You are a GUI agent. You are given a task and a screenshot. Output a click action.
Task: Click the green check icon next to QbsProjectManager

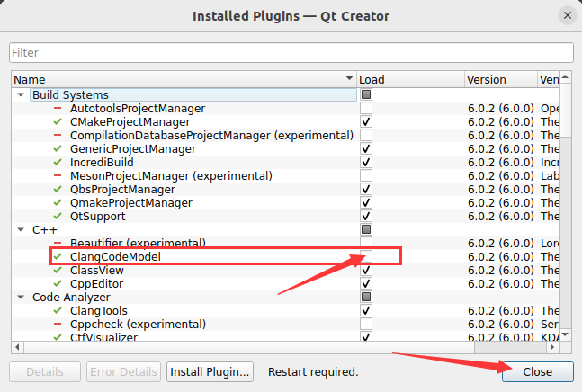coord(58,189)
